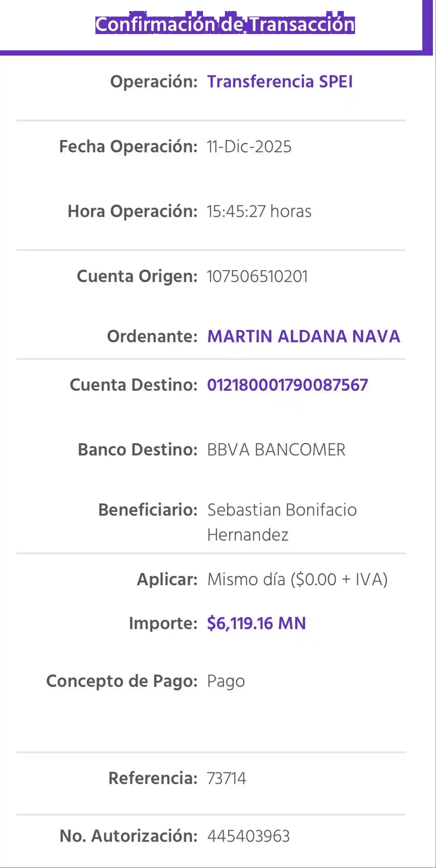Image resolution: width=436 pixels, height=868 pixels.
Task: Select the reference number 73714
Action: (x=227, y=778)
